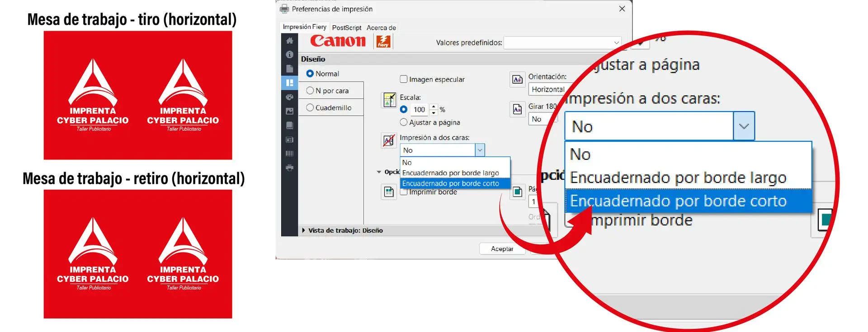Select the Cuadernillo radio button
This screenshot has height=332, width=868.
(x=310, y=108)
